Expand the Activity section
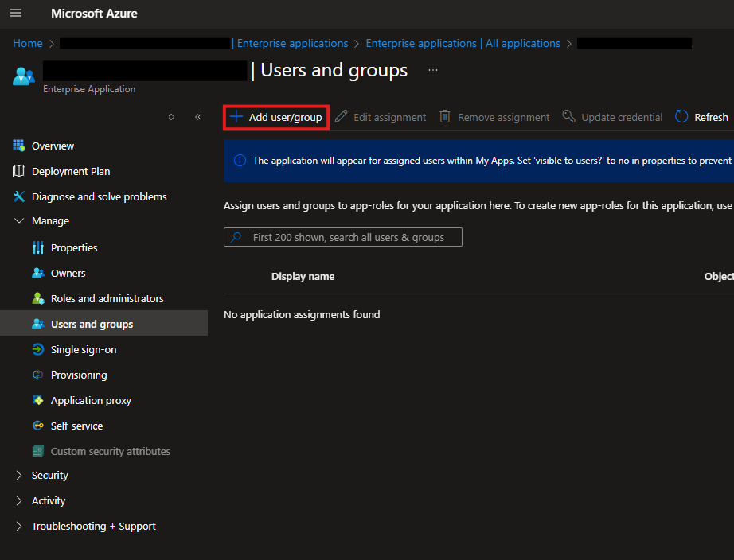 point(19,500)
